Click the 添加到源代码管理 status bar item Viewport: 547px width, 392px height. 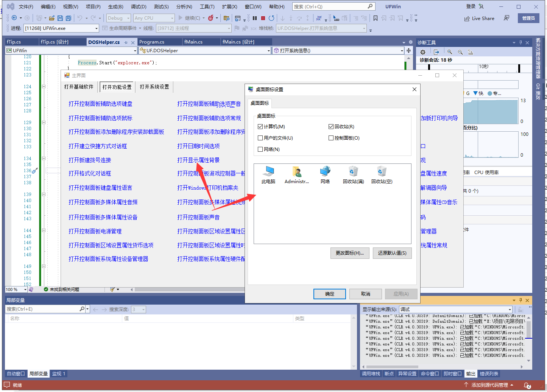pos(489,385)
